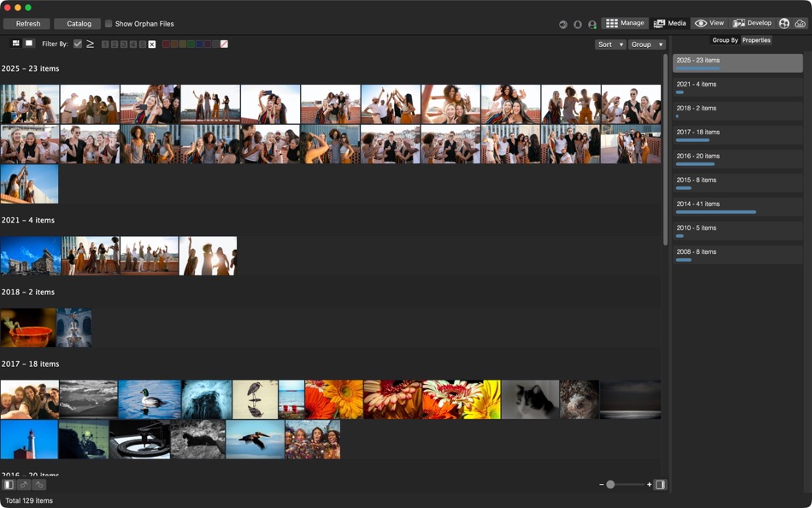Click the user account icon
This screenshot has height=508, width=812.
pos(592,23)
